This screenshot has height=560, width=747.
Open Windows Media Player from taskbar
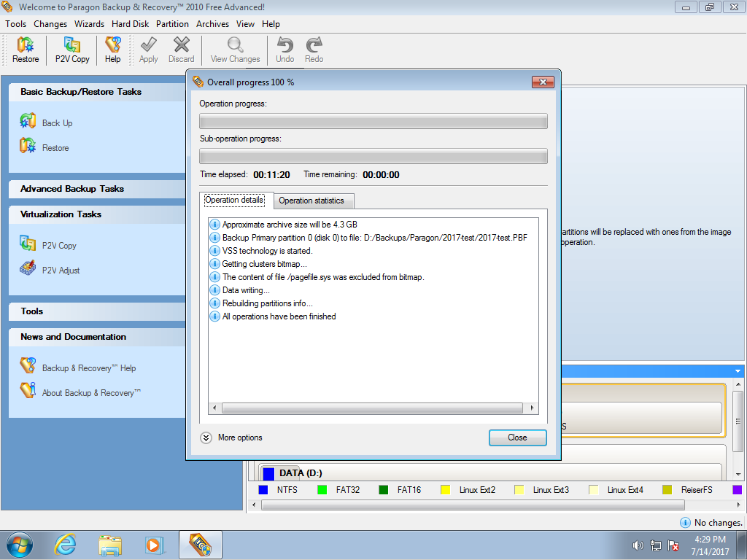(x=154, y=545)
